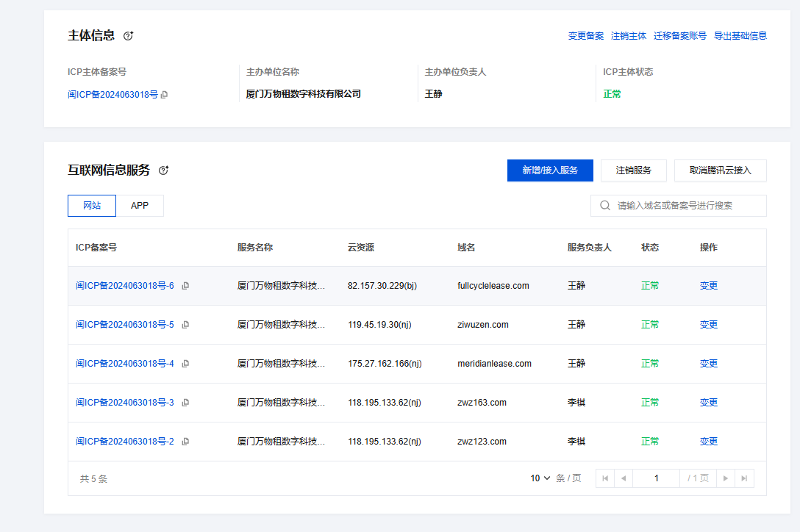Focus the domain or record number search field
800x532 pixels.
click(x=679, y=206)
